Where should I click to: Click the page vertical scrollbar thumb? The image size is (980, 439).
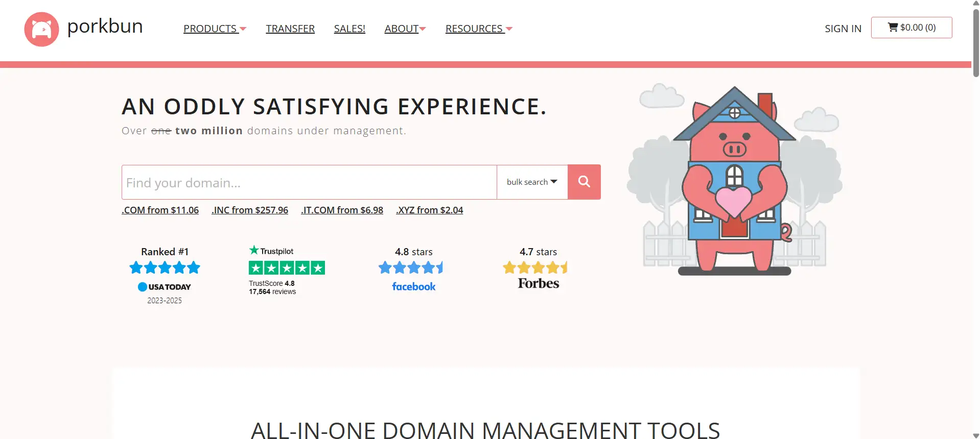[975, 43]
